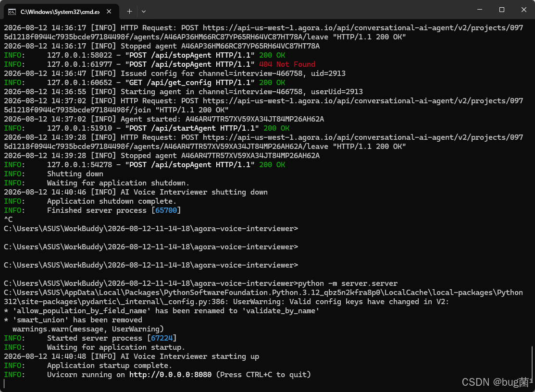Click 'Starting agent in channel=interview-466758' line
Viewport: 535px width, 392px height.
(x=183, y=92)
